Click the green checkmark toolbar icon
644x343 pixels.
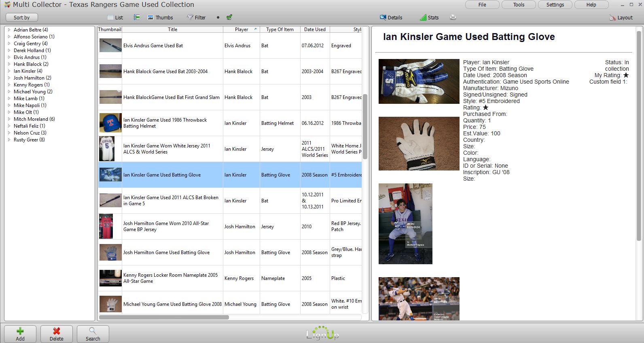pos(229,17)
